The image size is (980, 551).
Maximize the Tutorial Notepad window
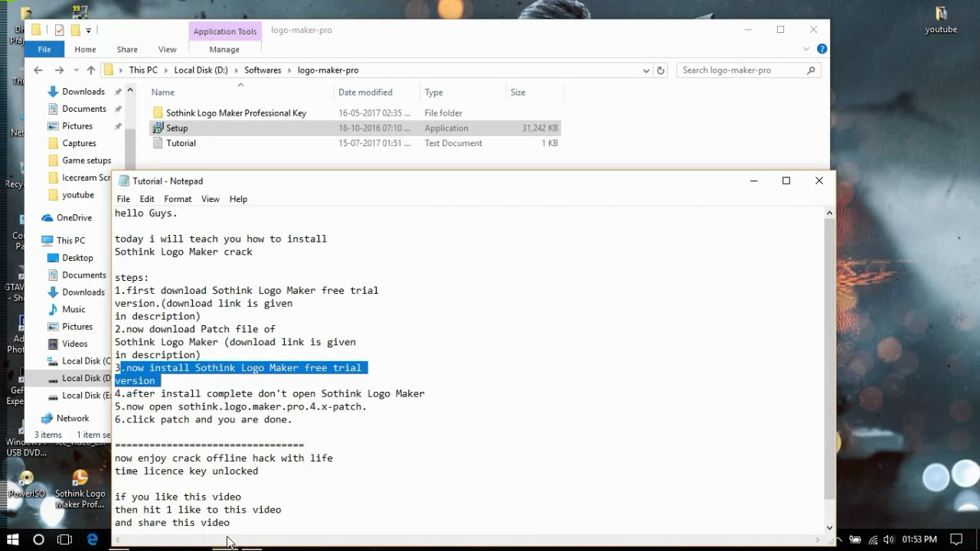[x=786, y=181]
